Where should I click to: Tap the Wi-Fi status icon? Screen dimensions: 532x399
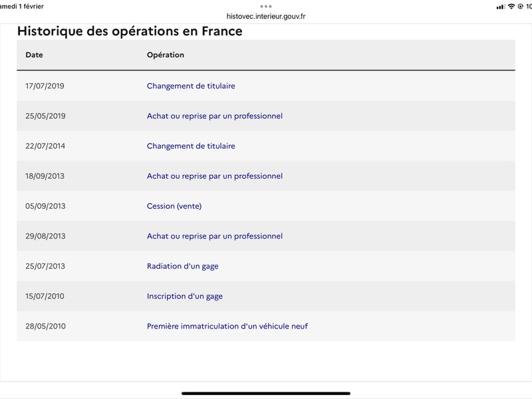pyautogui.click(x=511, y=7)
